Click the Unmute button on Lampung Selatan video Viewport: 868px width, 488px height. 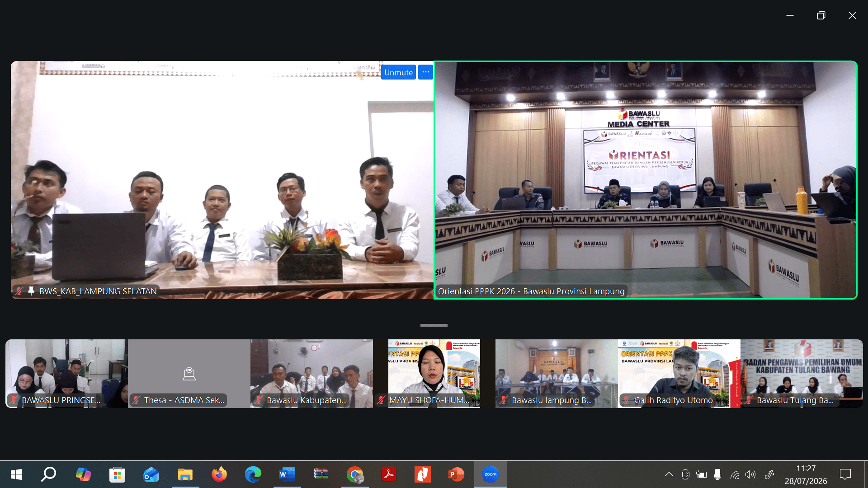(x=398, y=72)
